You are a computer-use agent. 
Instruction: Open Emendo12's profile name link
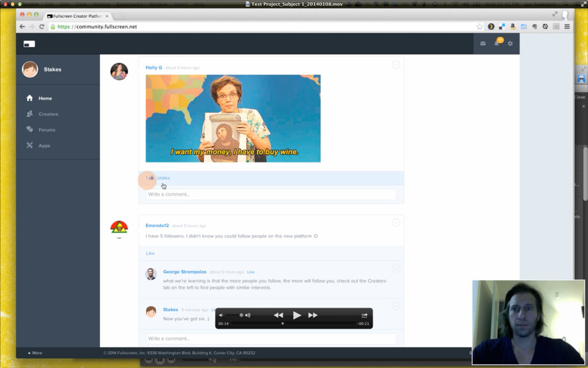click(157, 225)
